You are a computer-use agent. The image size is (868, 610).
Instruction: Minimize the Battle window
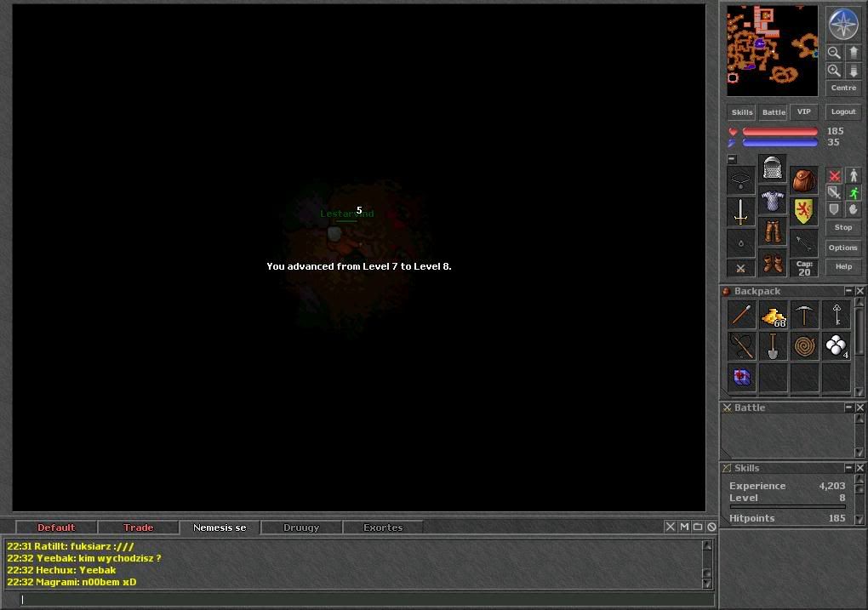848,408
